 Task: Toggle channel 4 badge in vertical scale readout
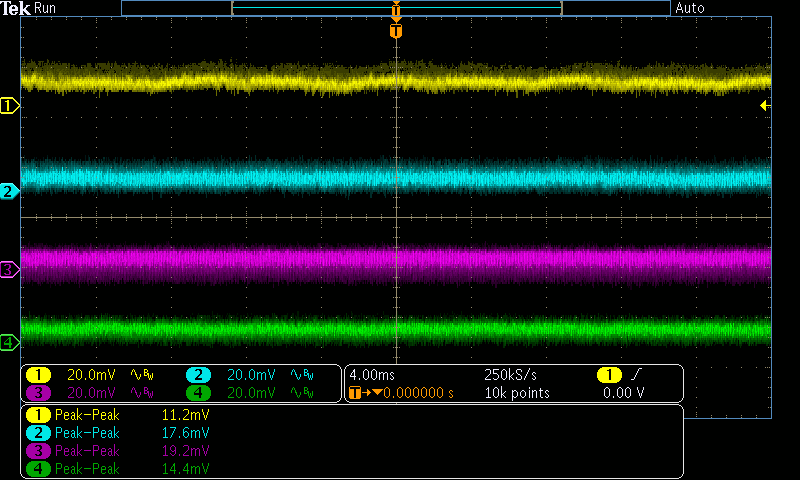coord(198,393)
